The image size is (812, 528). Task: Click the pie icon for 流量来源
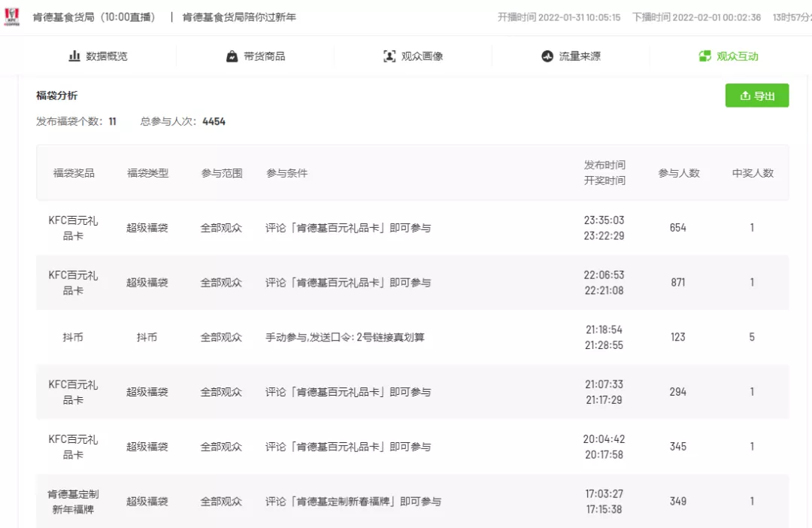click(547, 56)
